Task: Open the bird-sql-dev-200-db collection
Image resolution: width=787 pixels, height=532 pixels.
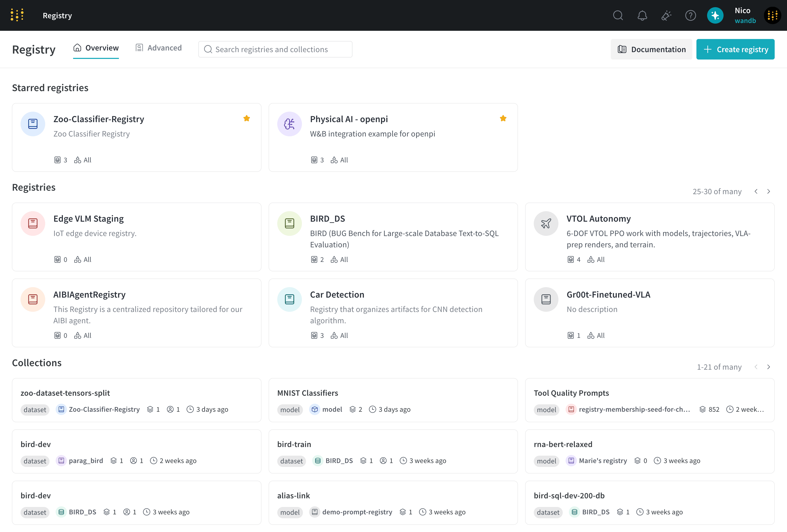Action: [x=569, y=496]
